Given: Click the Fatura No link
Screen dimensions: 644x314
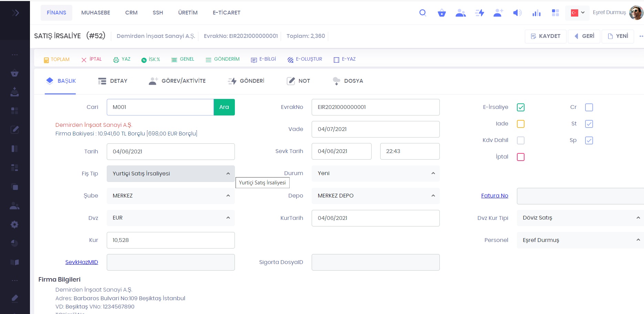Looking at the screenshot, I should [x=495, y=196].
